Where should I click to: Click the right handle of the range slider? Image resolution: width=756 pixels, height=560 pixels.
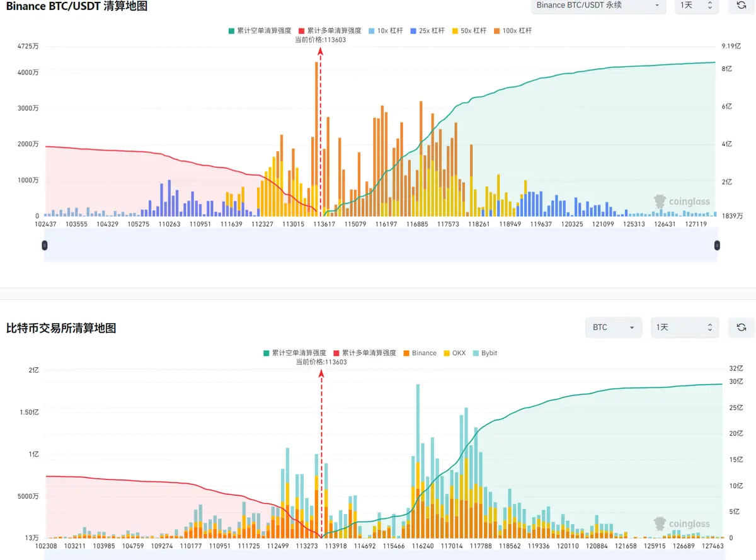[x=717, y=245]
